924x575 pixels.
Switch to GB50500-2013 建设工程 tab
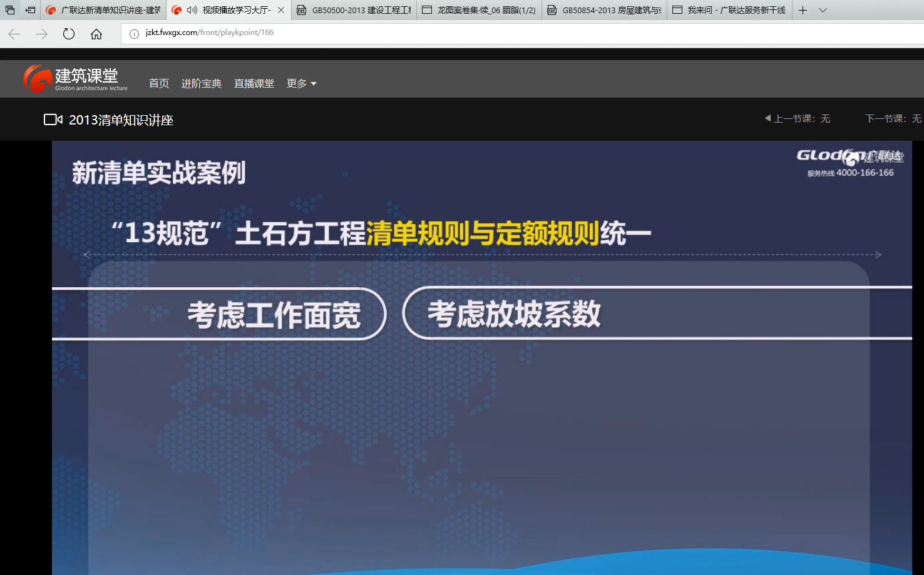tap(354, 10)
